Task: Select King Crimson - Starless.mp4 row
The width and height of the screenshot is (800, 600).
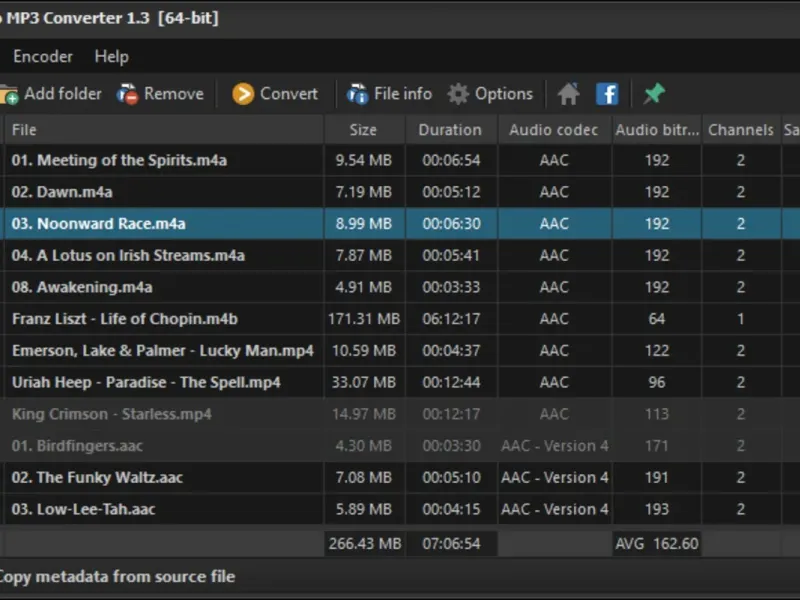Action: 400,414
